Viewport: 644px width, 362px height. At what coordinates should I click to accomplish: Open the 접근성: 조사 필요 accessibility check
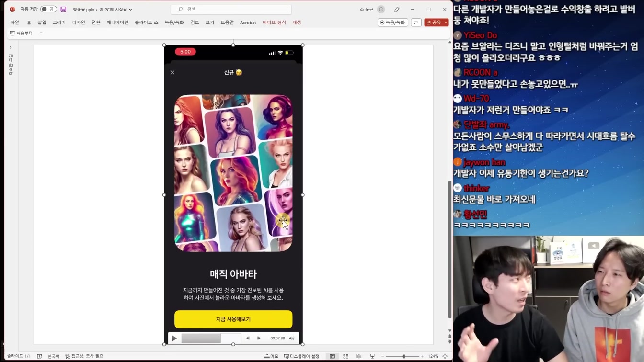(x=84, y=356)
